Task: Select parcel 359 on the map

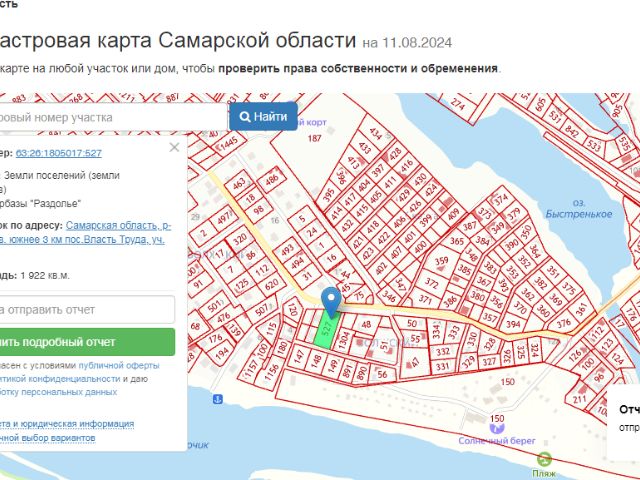Action: (x=441, y=260)
